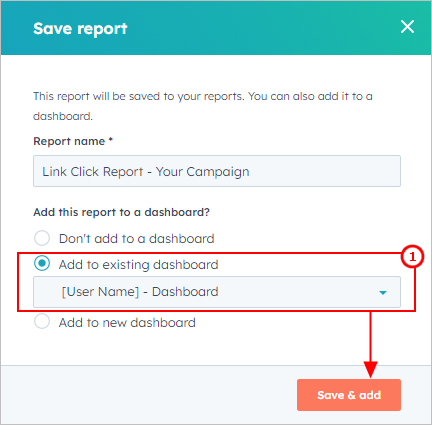Click the description text about saving to reports
The width and height of the screenshot is (432, 425).
pos(203,106)
